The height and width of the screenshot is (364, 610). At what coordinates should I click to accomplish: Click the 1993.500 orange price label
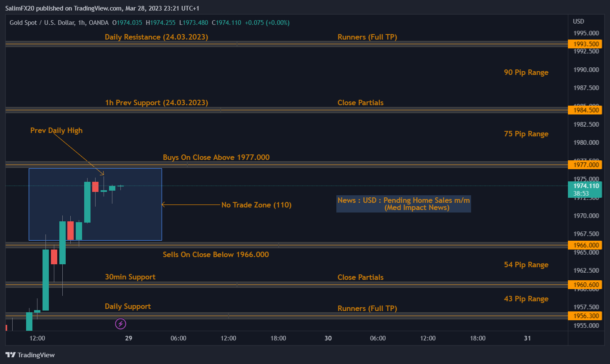click(x=584, y=44)
